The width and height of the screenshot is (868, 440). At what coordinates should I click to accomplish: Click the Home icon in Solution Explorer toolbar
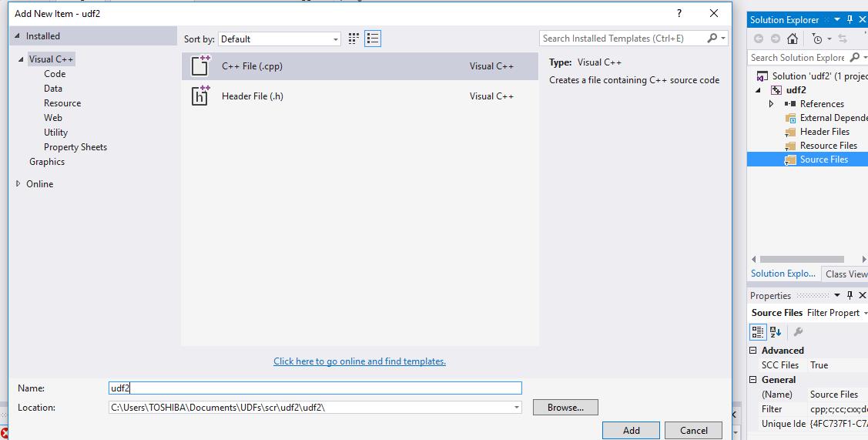click(x=793, y=39)
